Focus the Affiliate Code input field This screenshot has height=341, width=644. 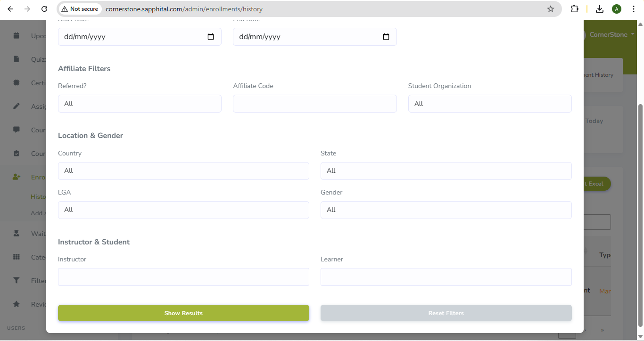coord(315,104)
